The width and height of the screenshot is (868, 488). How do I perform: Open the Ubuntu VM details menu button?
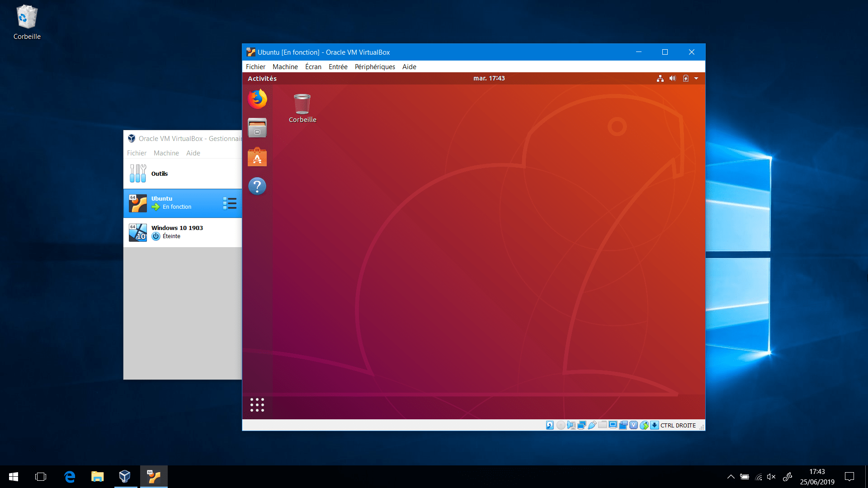point(230,203)
